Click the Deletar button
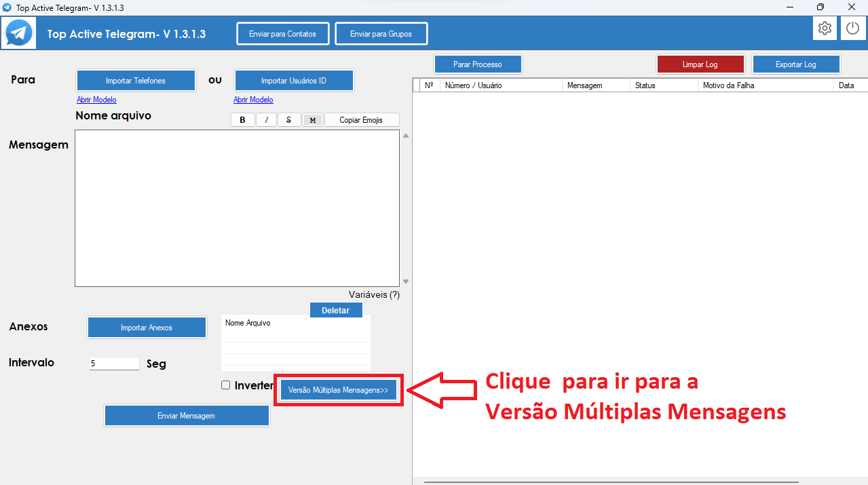This screenshot has width=868, height=485. click(336, 310)
